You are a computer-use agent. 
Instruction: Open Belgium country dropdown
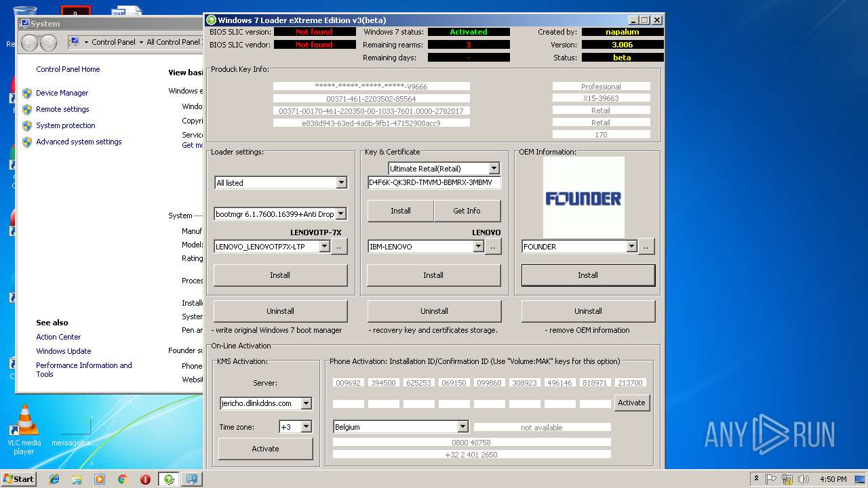click(462, 426)
